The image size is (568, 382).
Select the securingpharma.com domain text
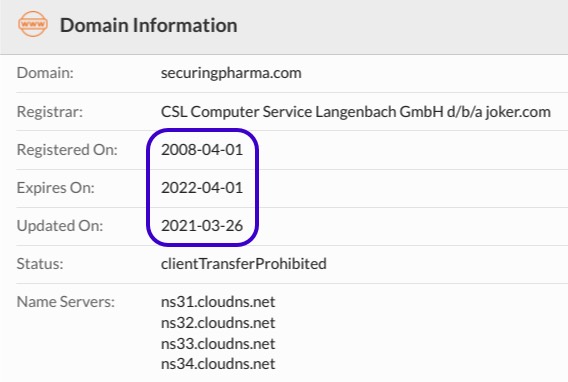(231, 73)
